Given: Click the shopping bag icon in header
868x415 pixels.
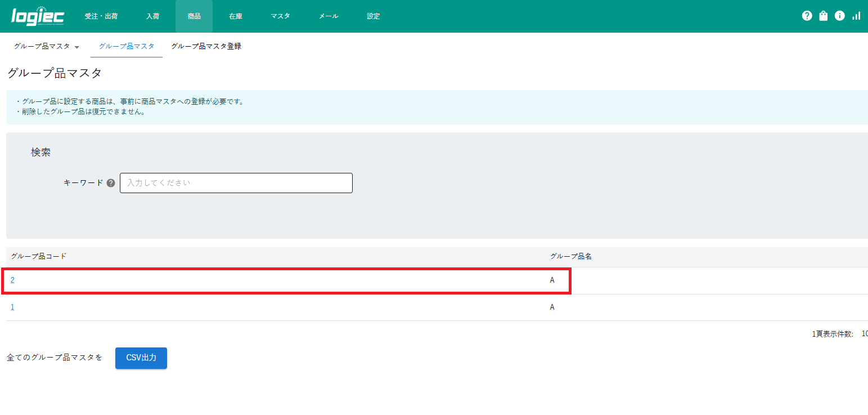Looking at the screenshot, I should coord(823,16).
